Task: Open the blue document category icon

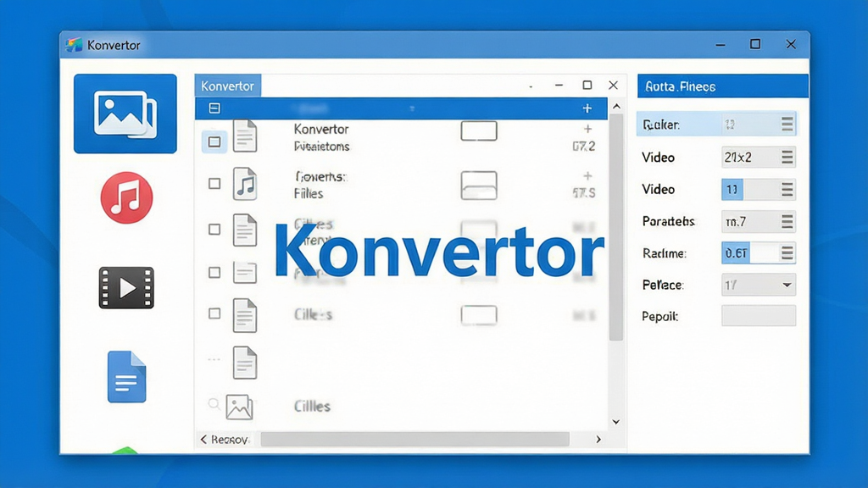Action: pyautogui.click(x=127, y=377)
